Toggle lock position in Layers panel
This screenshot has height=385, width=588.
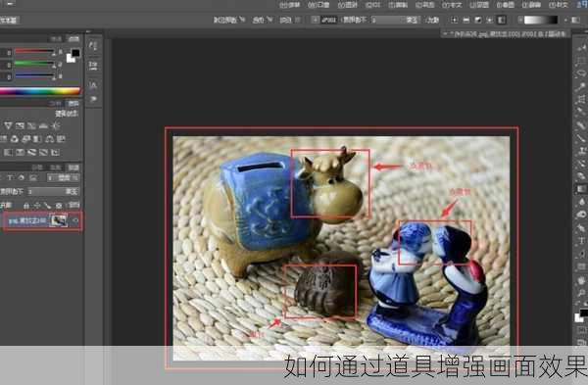pos(36,205)
